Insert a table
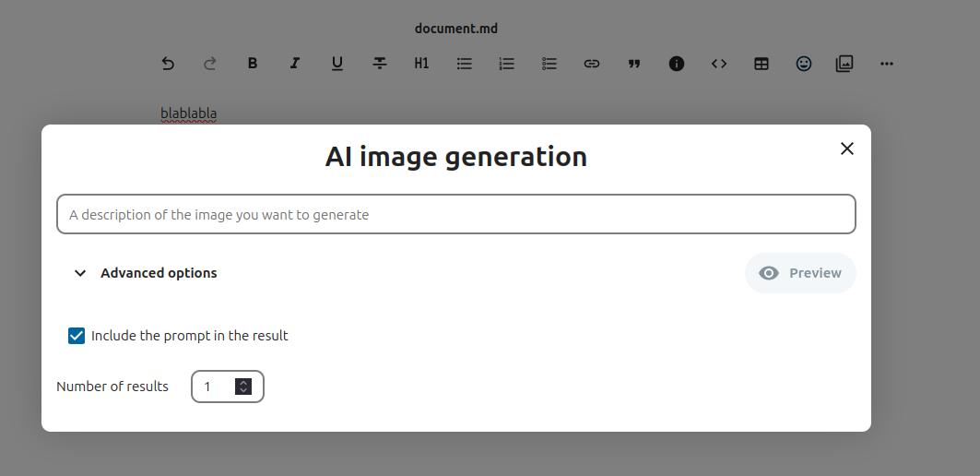Image resolution: width=980 pixels, height=476 pixels. point(762,64)
